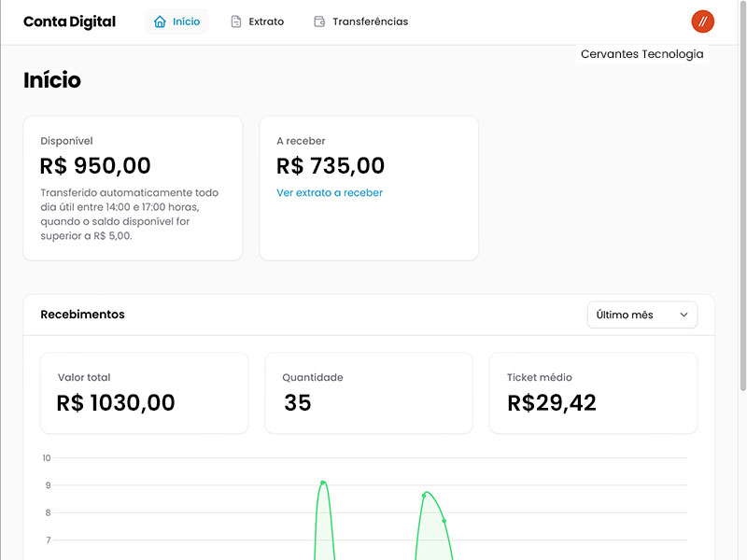
Task: Open the Último mês period dropdown
Action: click(641, 315)
